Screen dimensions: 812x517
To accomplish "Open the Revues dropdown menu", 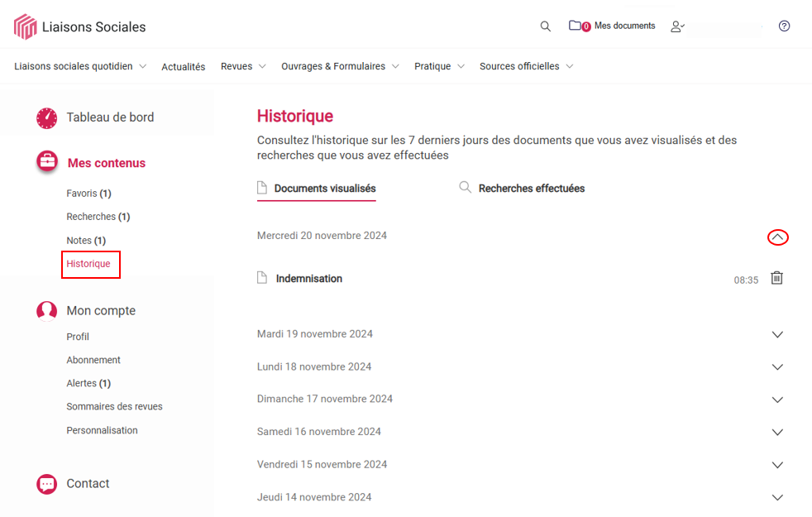I will tap(243, 66).
